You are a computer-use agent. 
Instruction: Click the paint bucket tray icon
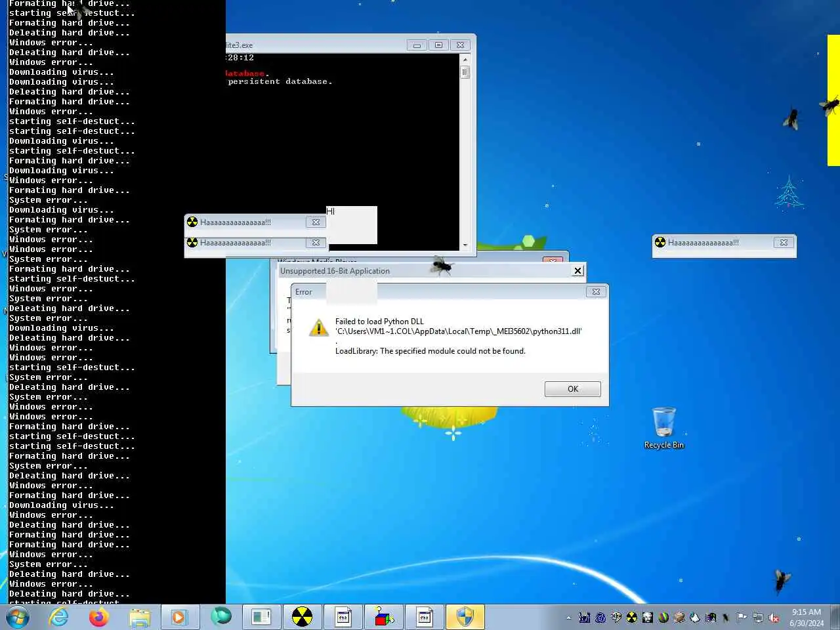pyautogui.click(x=695, y=618)
